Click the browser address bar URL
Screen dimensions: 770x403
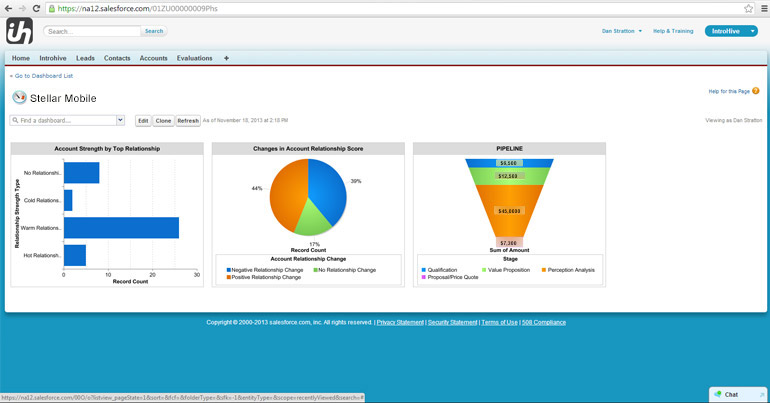tap(138, 8)
